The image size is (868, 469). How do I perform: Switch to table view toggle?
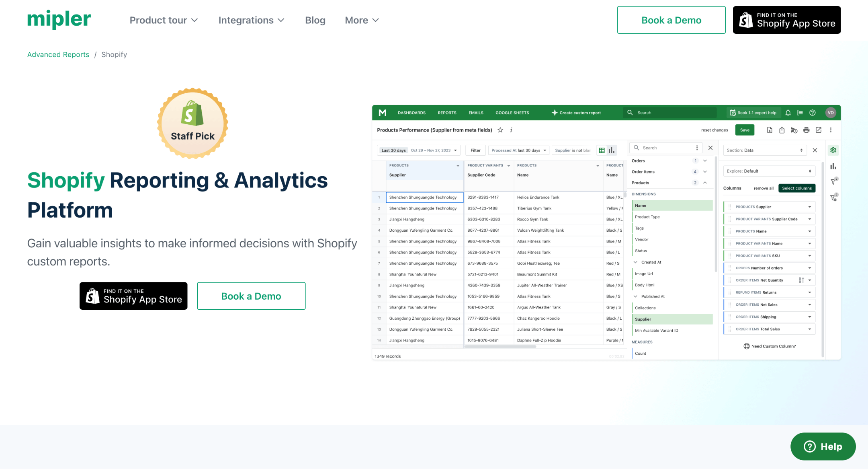[602, 150]
